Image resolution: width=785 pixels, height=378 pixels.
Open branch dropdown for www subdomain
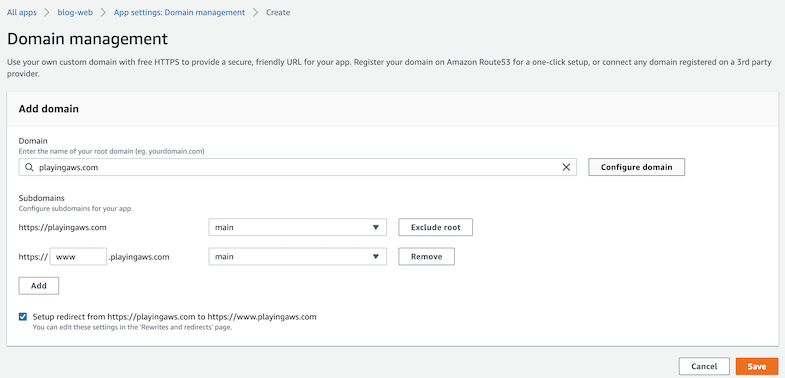point(297,257)
